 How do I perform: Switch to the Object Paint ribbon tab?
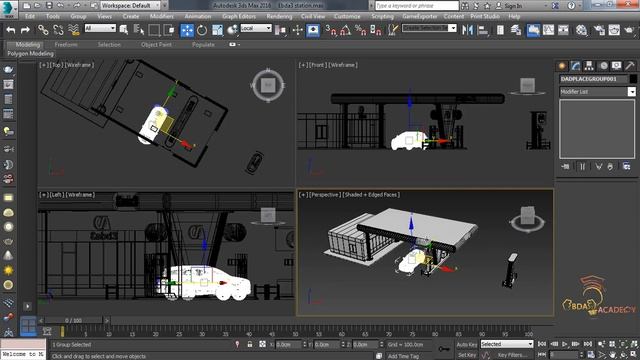tap(156, 44)
